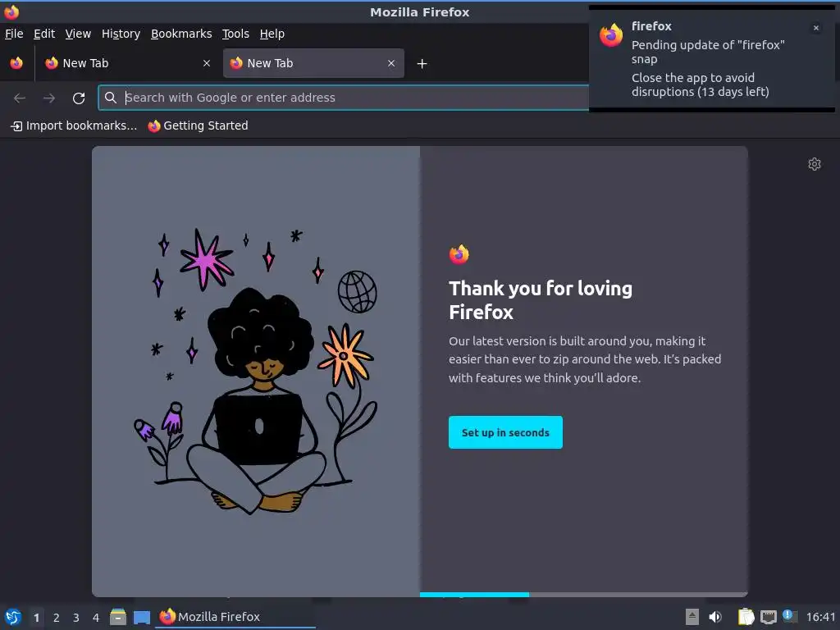
Task: Click the network connection tray icon
Action: coord(768,617)
